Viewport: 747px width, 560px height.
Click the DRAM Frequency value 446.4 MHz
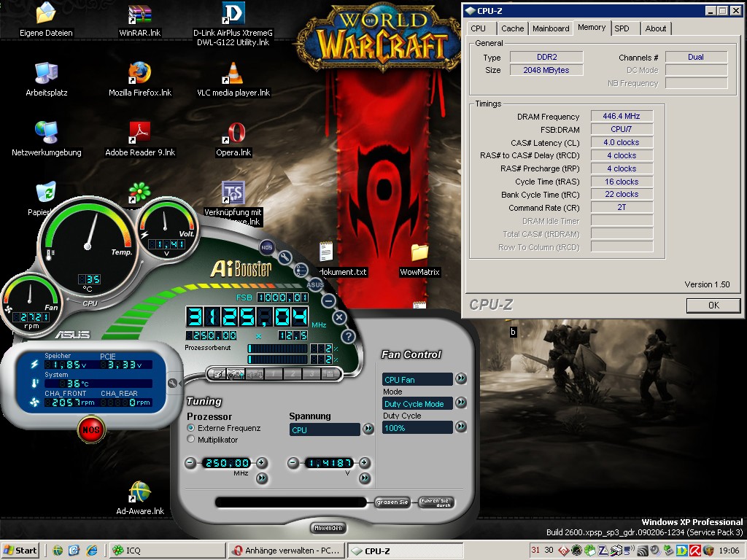[x=622, y=116]
